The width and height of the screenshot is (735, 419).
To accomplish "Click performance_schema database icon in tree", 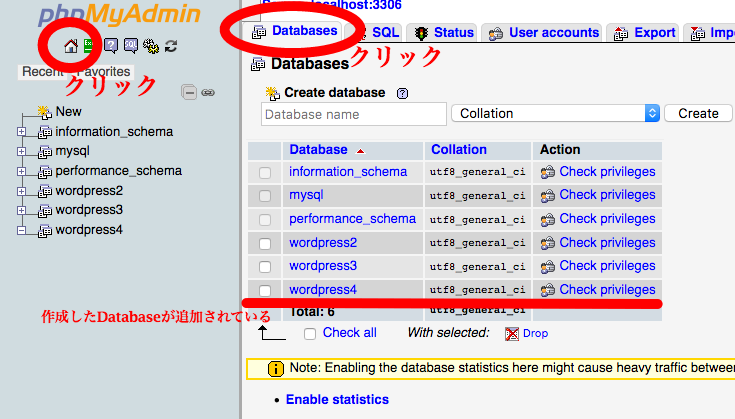I will 45,172.
